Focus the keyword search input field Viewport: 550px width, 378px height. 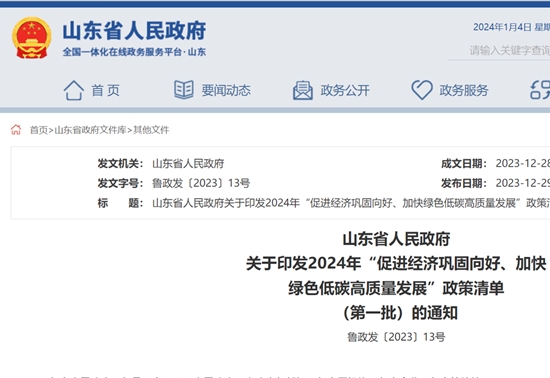[499, 51]
